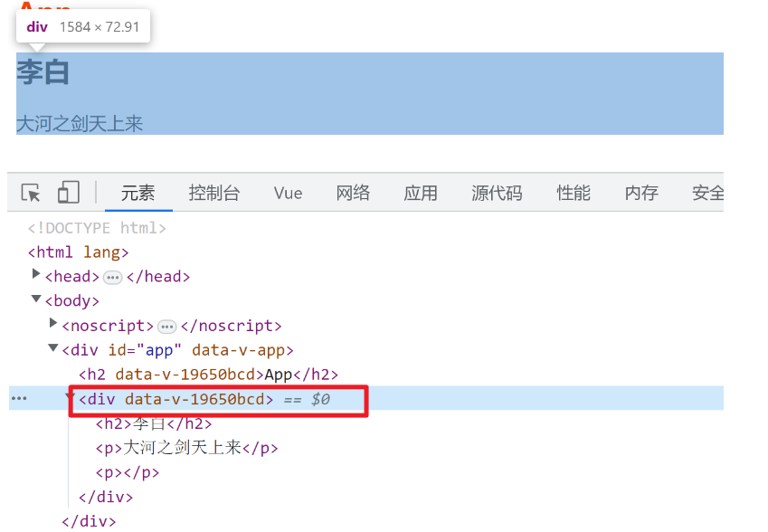The height and width of the screenshot is (532, 768).
Task: Activate the inspect element picker icon
Action: [31, 193]
